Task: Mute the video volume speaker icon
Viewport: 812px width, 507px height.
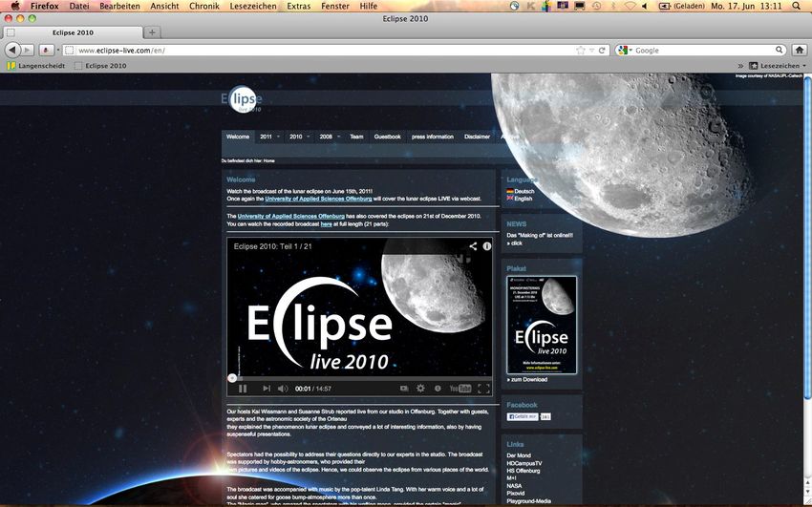Action: pos(283,389)
